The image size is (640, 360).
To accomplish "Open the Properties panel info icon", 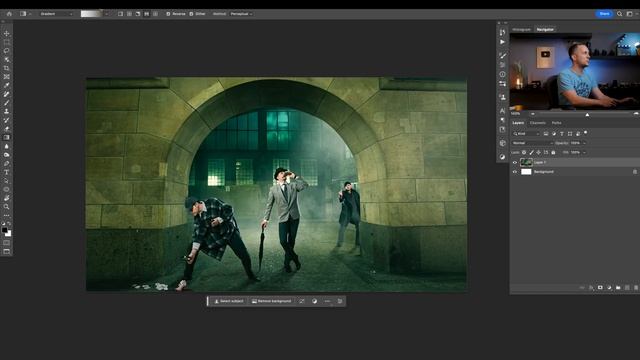I will [502, 74].
